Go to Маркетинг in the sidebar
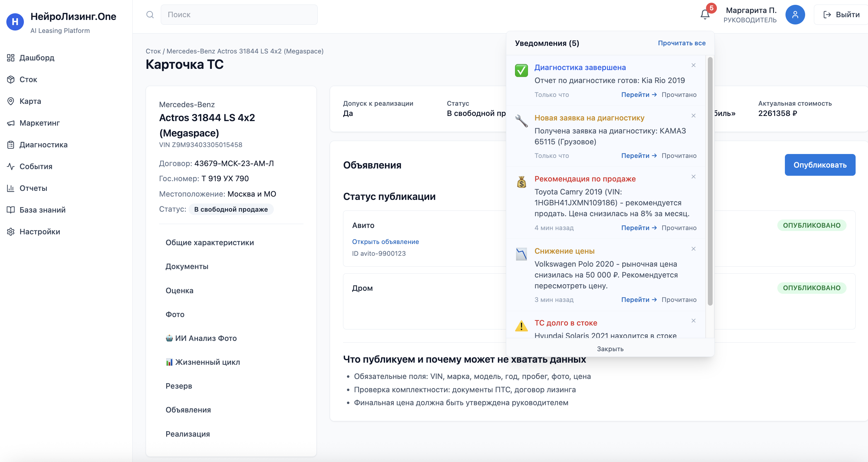 39,123
